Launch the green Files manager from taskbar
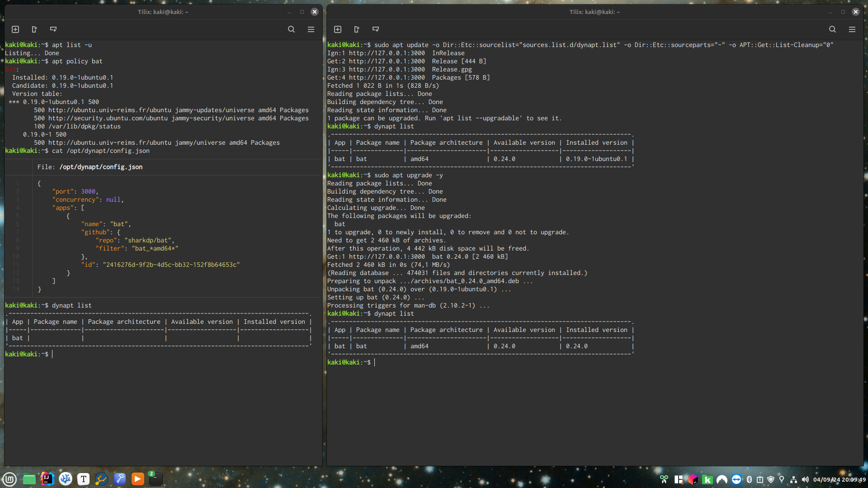Screen dimensions: 868x488 [x=29, y=479]
